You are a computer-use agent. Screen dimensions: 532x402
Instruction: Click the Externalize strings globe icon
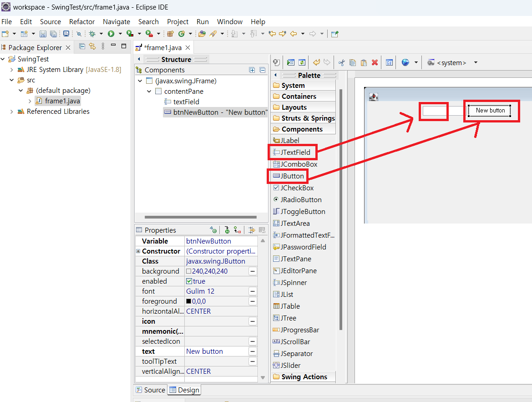tap(405, 62)
